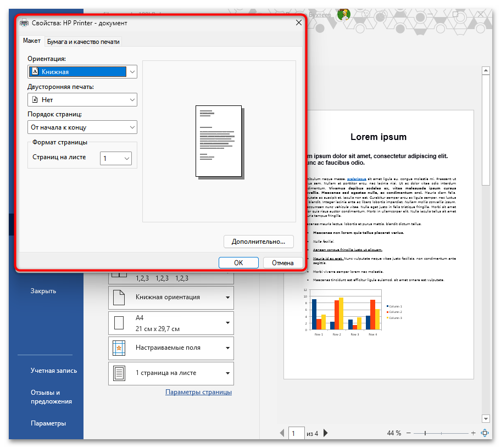This screenshot has height=448, width=501.
Task: Go to next page in print preview
Action: [326, 433]
